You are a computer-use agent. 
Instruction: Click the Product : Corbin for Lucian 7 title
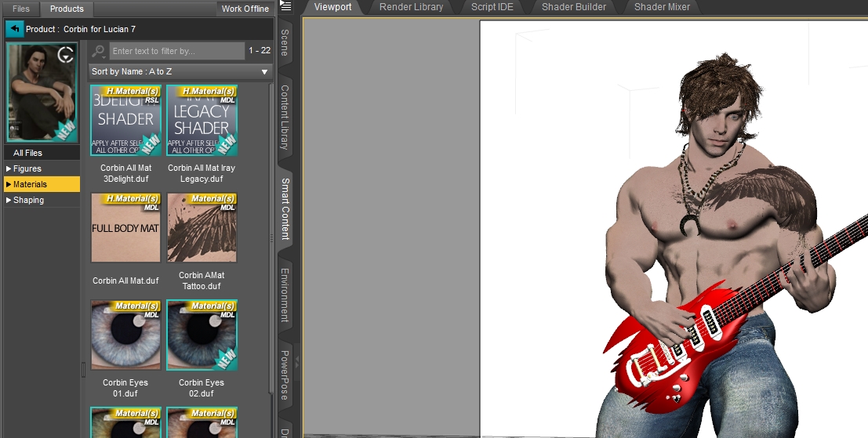click(81, 29)
